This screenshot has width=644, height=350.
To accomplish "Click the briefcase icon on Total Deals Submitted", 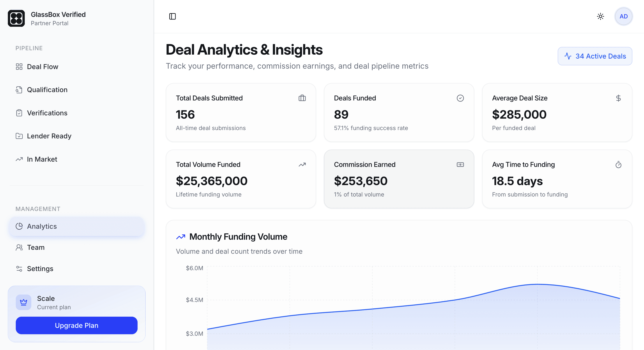I will point(302,98).
